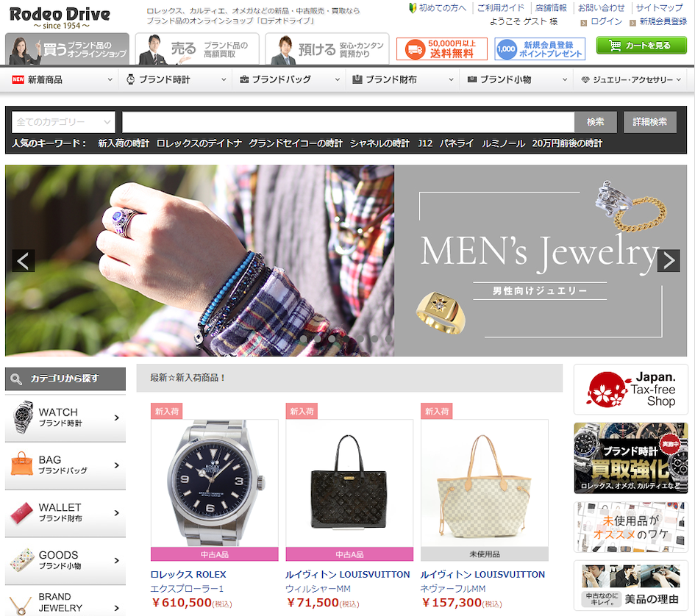Open the 店舗情報 store info link
This screenshot has height=616, width=695.
point(551,7)
